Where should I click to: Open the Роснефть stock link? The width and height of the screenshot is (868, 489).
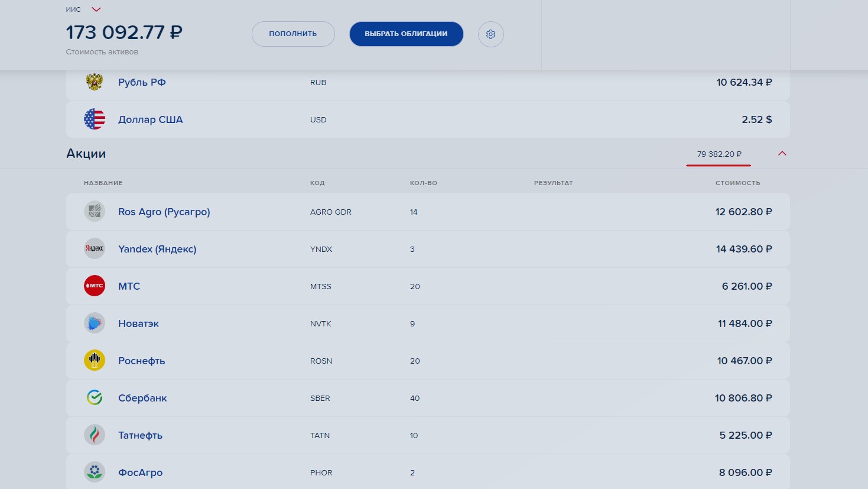point(141,361)
